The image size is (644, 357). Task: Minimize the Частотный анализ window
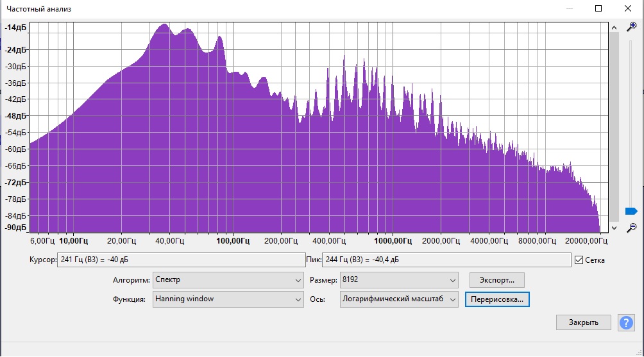569,9
